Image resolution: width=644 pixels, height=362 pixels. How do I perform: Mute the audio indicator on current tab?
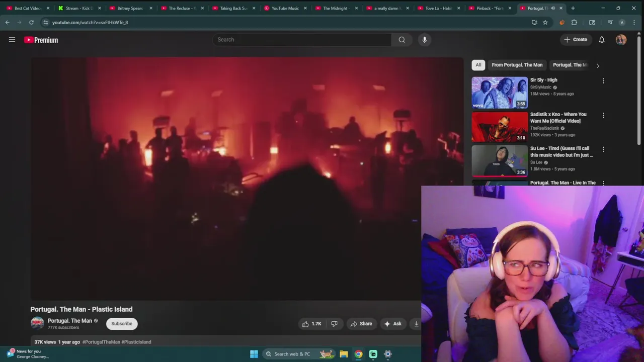(x=553, y=8)
